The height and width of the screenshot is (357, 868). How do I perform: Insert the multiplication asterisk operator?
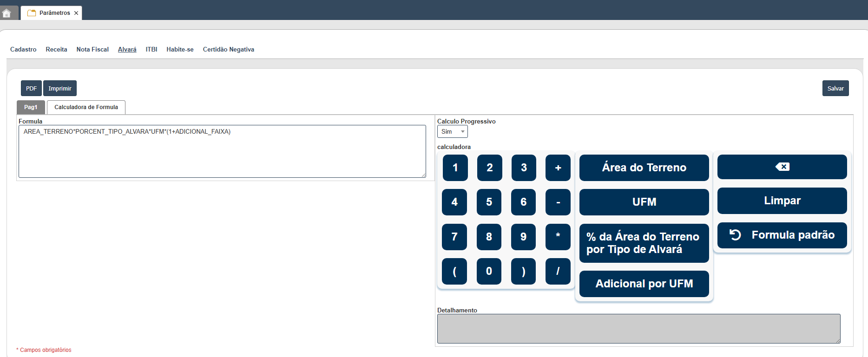(x=558, y=237)
